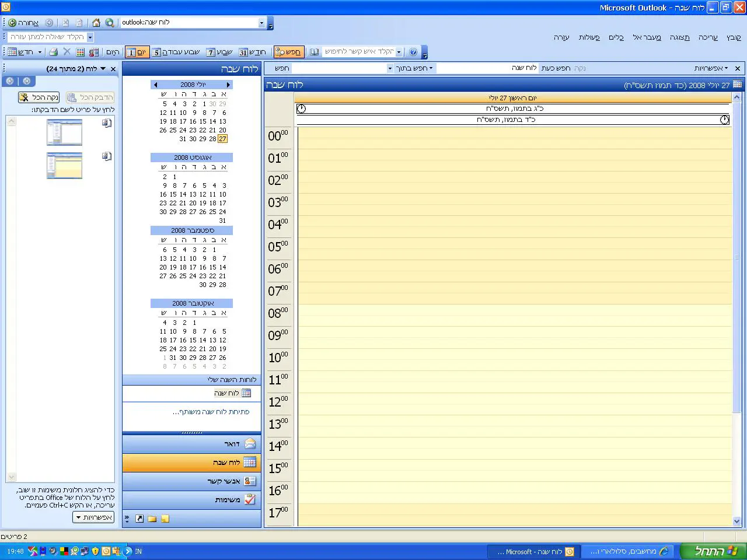Open the Notes icon in the navigation pane
Image resolution: width=747 pixels, height=560 pixels.
point(165,519)
